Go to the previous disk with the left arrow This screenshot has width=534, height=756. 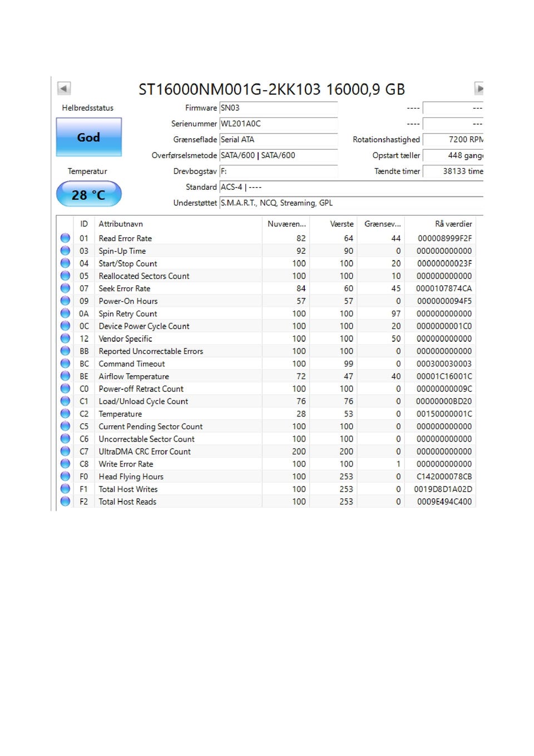click(64, 88)
